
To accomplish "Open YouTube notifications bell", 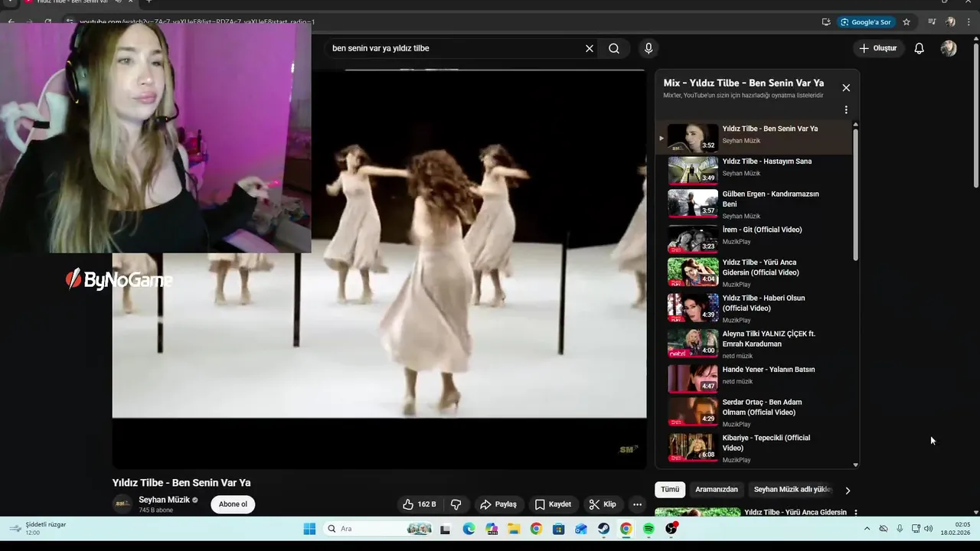I will (x=920, y=48).
